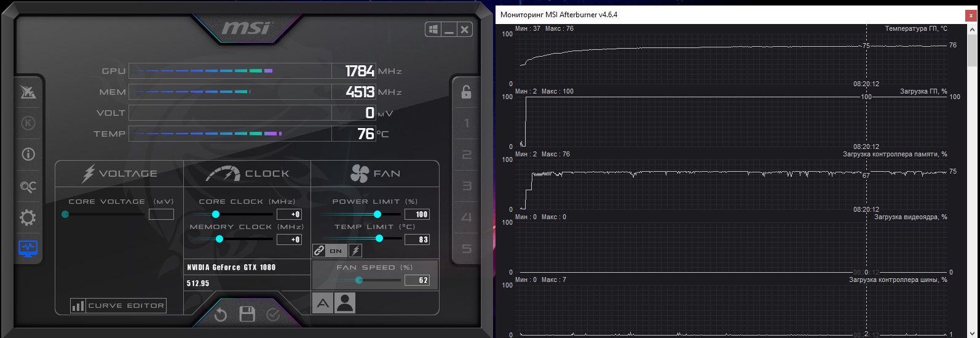Close the monitoring window
The width and height of the screenshot is (980, 338).
(970, 15)
